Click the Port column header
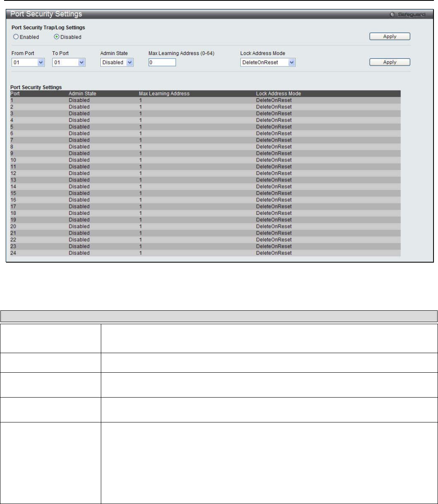The height and width of the screenshot is (504, 438). (15, 93)
